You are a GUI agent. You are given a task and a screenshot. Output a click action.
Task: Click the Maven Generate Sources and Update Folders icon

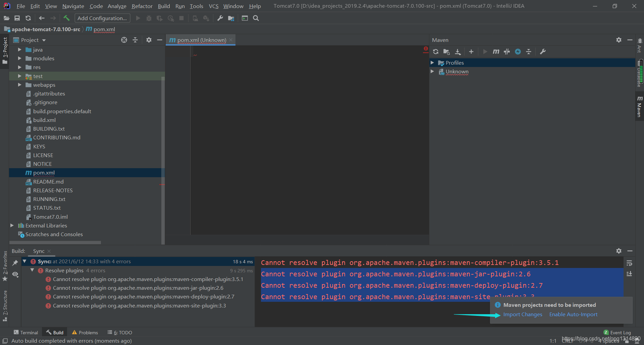pos(446,52)
